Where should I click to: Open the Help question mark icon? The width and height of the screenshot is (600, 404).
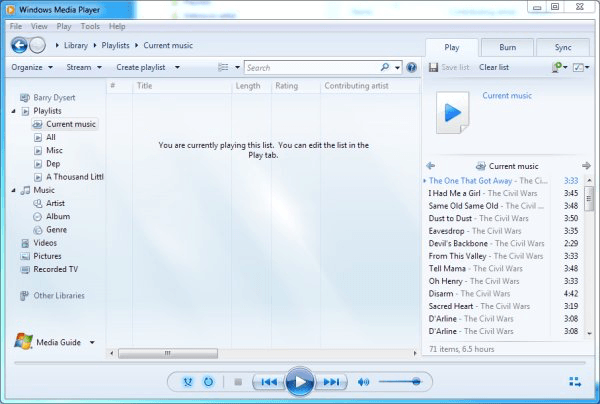pos(411,68)
